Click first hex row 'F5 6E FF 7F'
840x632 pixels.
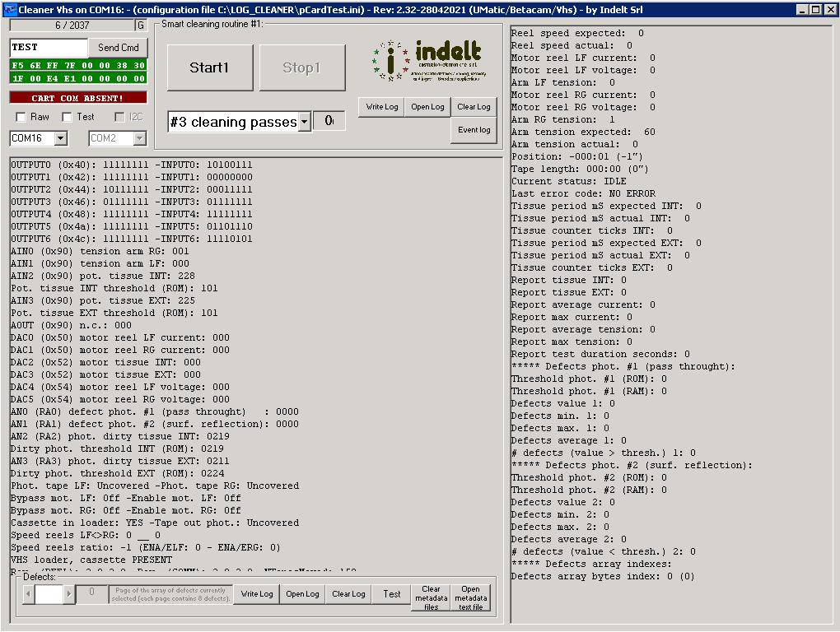click(x=78, y=65)
